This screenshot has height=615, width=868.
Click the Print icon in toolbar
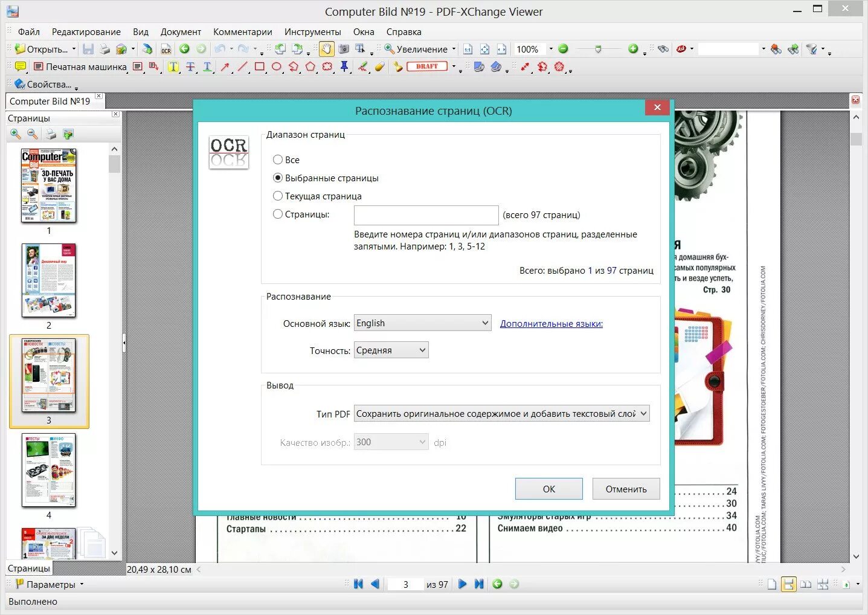click(x=104, y=49)
